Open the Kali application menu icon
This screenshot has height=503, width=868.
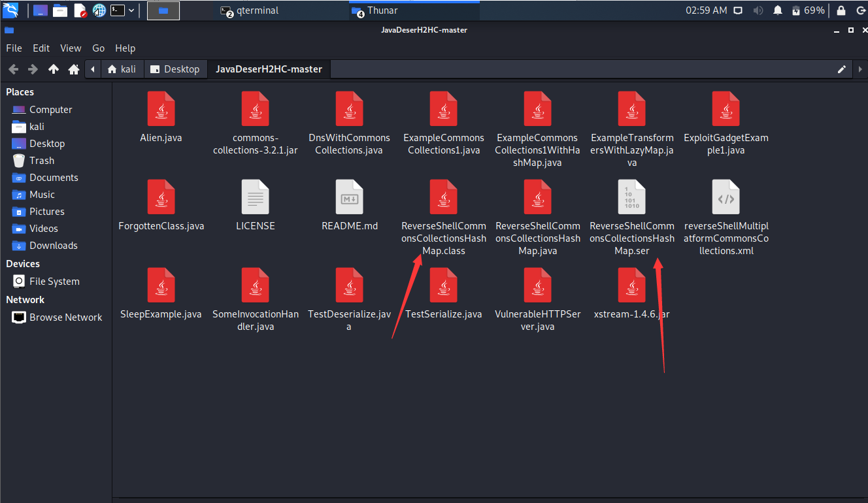tap(10, 10)
